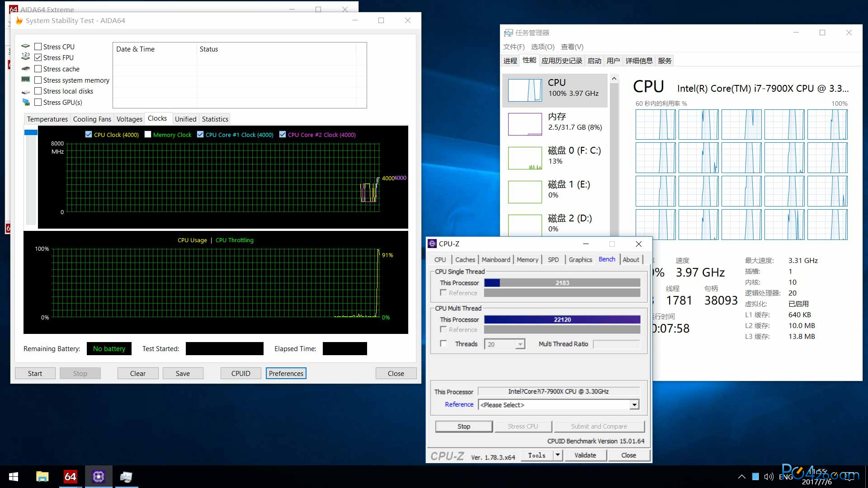Switch to CPU-Z Memory tab
Screen dimensions: 868x488
click(528, 259)
